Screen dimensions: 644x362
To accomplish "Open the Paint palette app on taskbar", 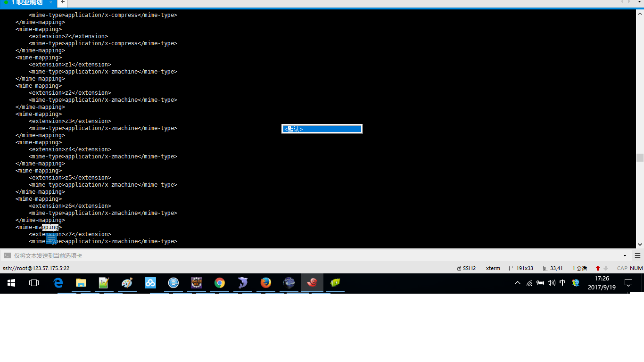I will point(127,283).
